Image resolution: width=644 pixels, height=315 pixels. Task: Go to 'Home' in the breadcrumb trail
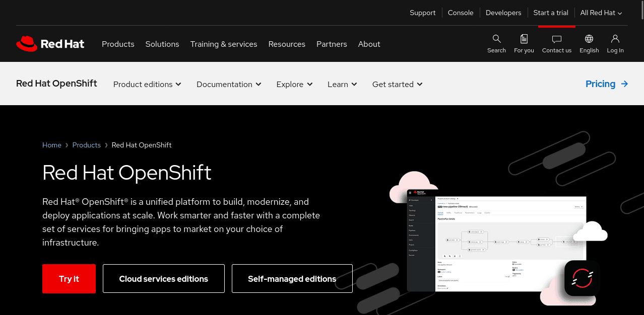[51, 145]
